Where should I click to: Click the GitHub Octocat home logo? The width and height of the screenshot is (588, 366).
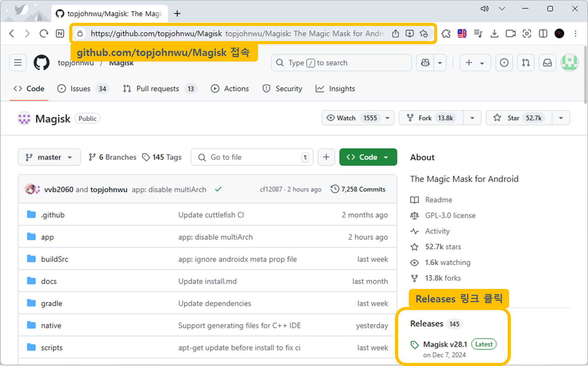[42, 63]
